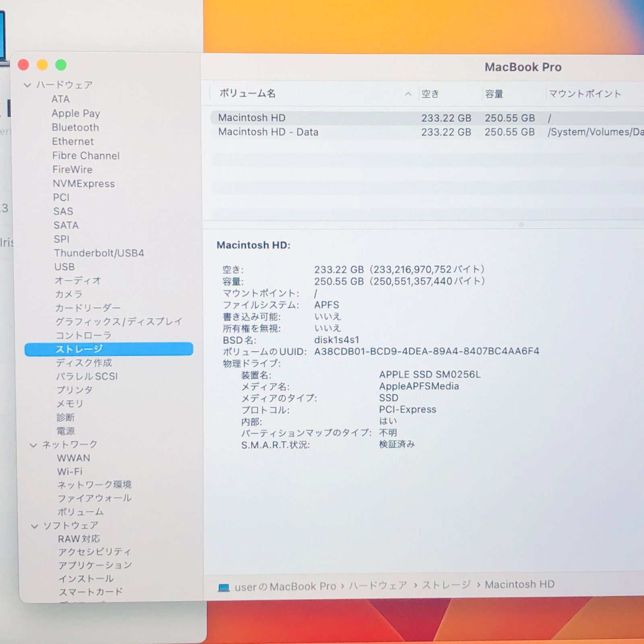Image resolution: width=644 pixels, height=644 pixels.
Task: Open Fibre Channel entry
Action: (86, 156)
